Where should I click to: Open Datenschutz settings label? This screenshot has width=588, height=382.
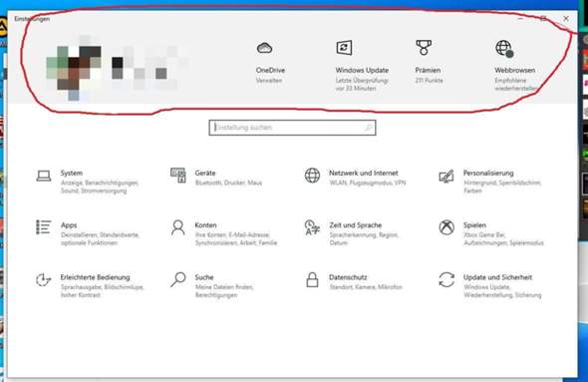pyautogui.click(x=348, y=277)
